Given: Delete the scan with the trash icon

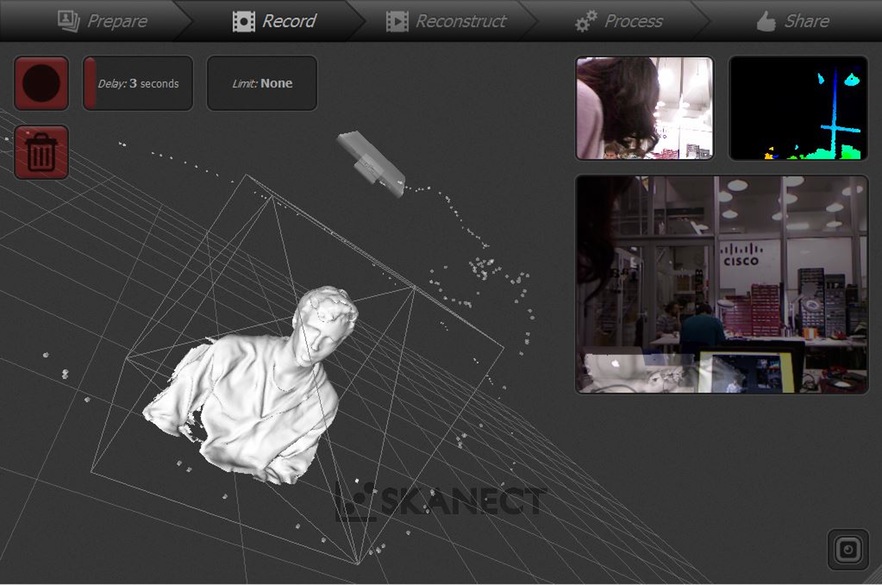Looking at the screenshot, I should [41, 152].
